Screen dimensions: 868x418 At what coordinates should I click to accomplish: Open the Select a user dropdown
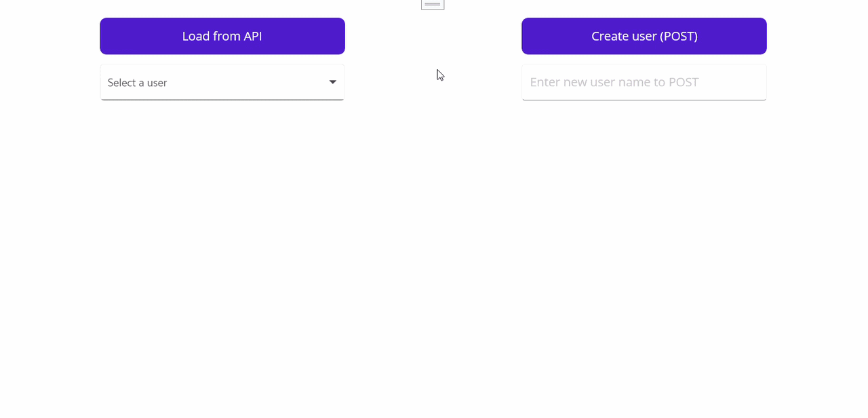[222, 82]
